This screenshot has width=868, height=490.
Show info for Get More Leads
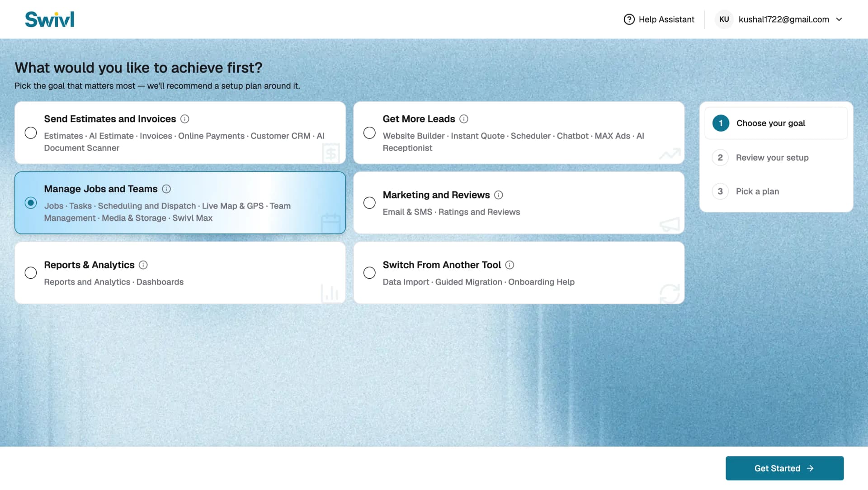464,119
